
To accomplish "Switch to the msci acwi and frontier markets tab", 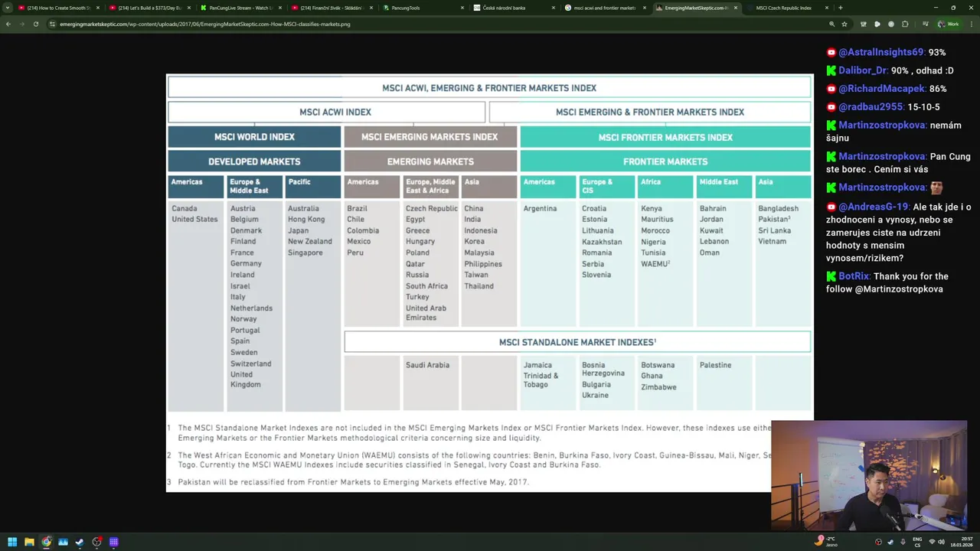I will tap(606, 8).
